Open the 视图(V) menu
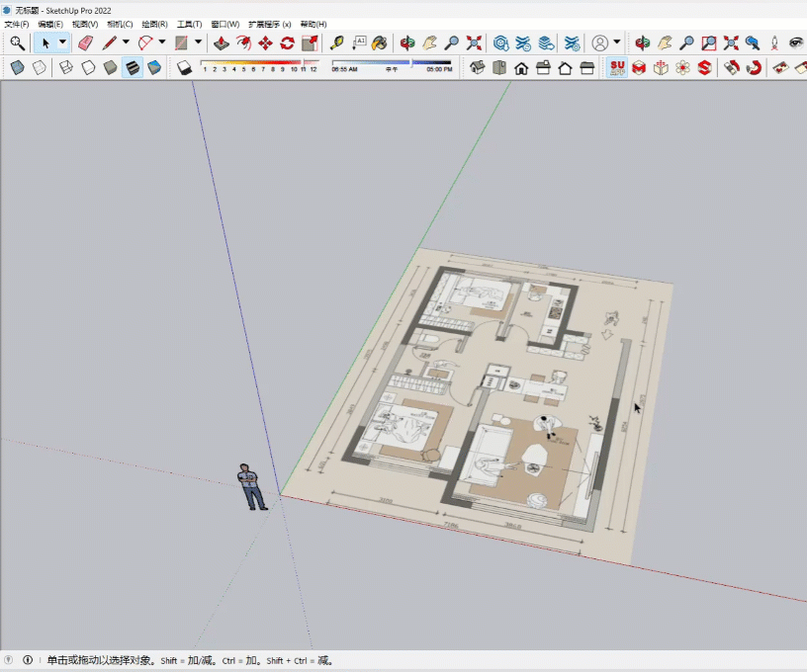 pos(85,24)
